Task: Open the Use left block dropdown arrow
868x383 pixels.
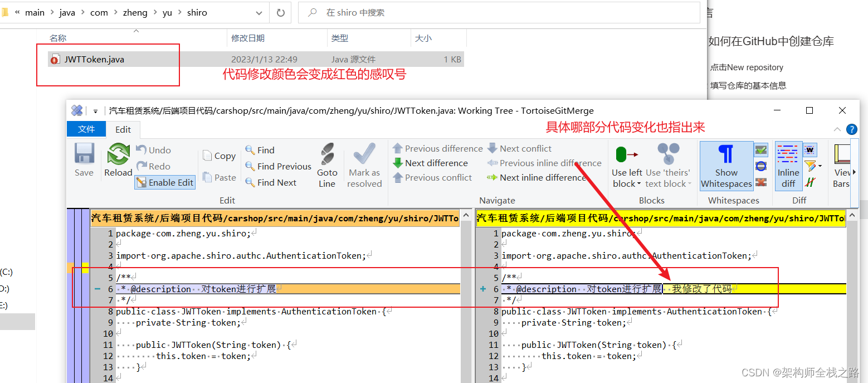Action: coord(639,184)
